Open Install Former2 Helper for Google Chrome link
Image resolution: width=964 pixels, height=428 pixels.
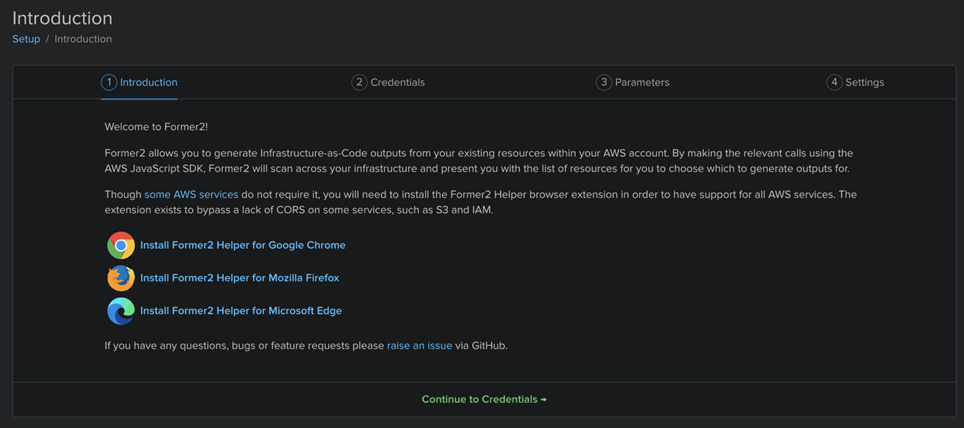[243, 245]
